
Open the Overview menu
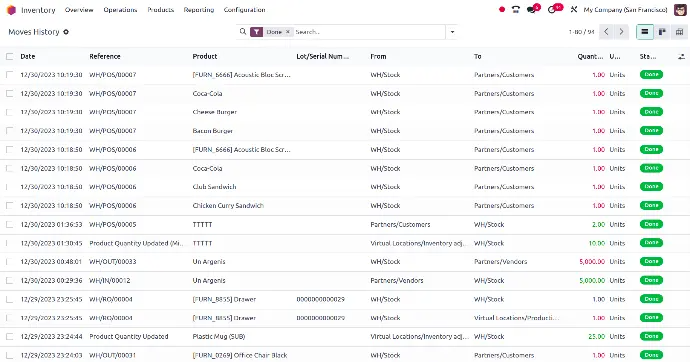pyautogui.click(x=79, y=10)
